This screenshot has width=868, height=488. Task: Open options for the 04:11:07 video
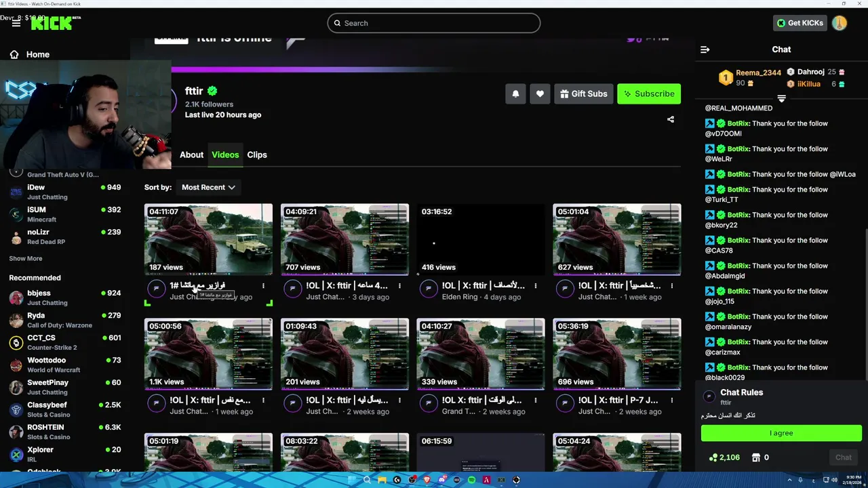pos(263,286)
